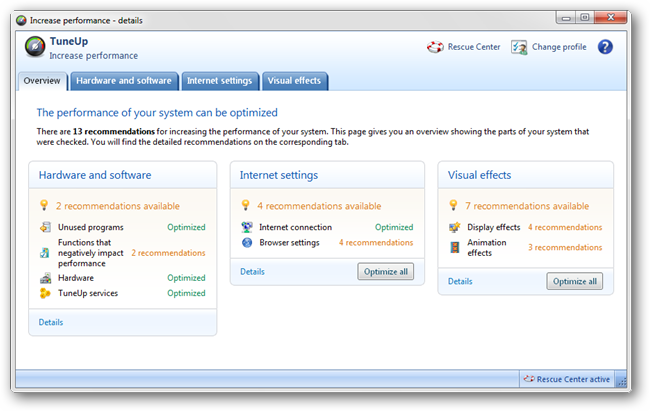Click the Display effects icon
This screenshot has width=650, height=411.
tap(455, 227)
